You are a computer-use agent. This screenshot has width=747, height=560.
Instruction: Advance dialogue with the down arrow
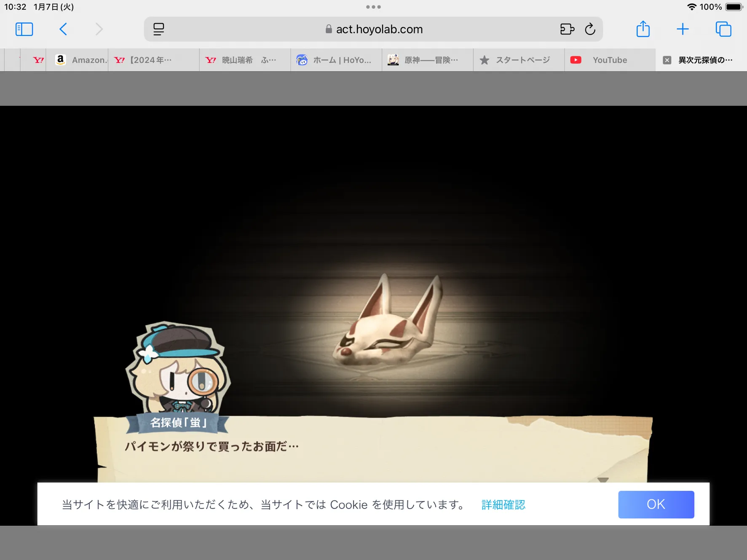(x=603, y=480)
